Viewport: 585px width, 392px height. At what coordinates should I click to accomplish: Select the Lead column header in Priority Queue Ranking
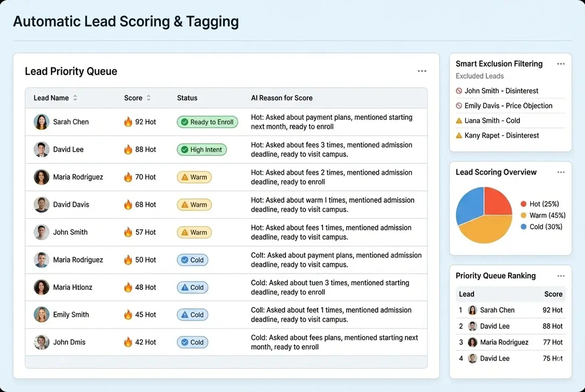[466, 294]
